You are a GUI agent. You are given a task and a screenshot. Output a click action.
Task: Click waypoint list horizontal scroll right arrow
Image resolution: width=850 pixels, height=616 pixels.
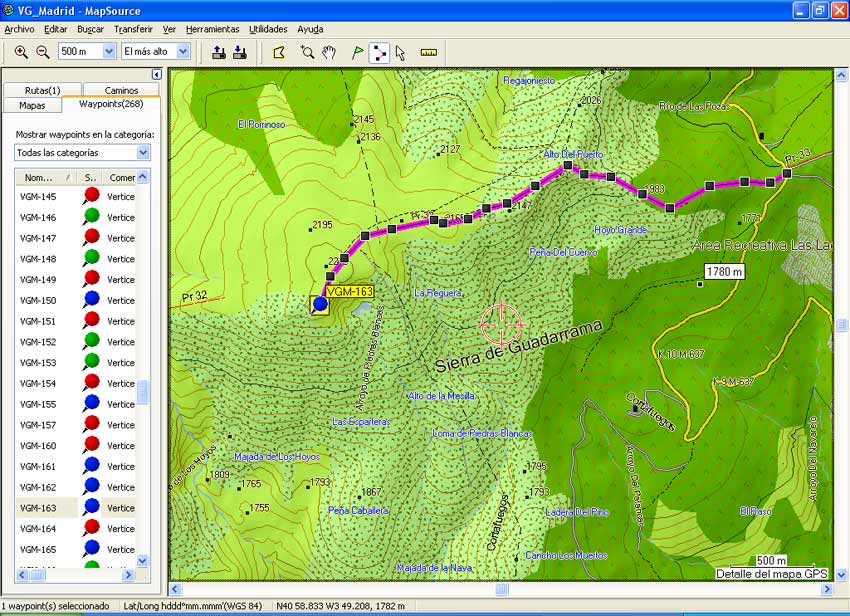(128, 574)
